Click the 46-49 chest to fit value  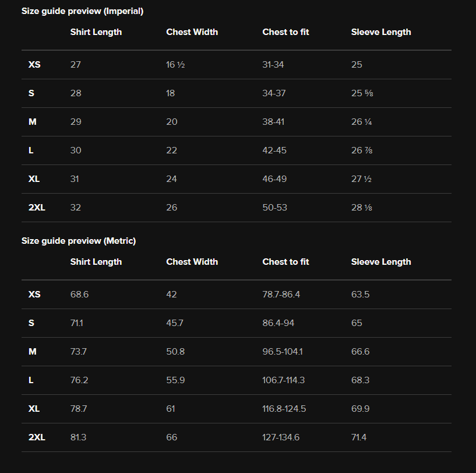click(x=274, y=179)
